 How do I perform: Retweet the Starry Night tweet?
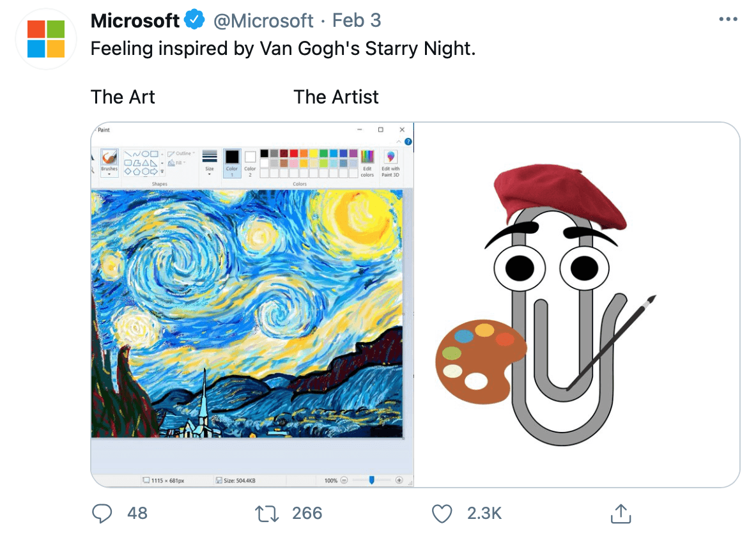click(266, 514)
